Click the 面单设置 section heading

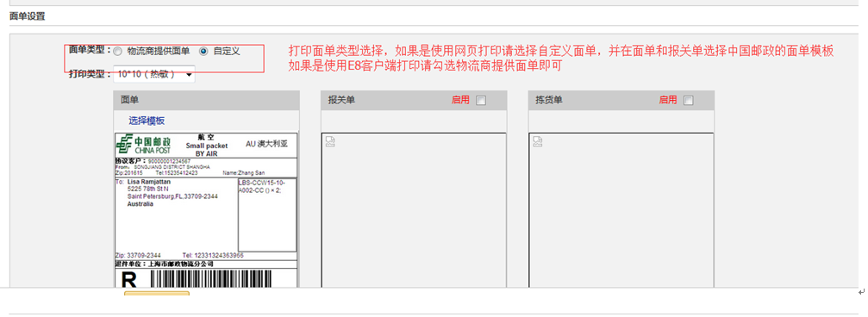27,16
